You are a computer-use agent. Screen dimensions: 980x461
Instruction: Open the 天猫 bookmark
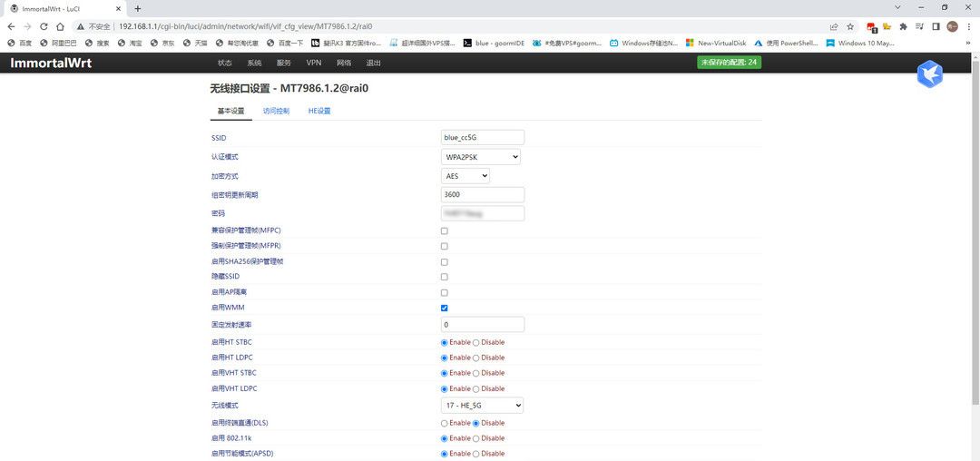click(x=195, y=43)
